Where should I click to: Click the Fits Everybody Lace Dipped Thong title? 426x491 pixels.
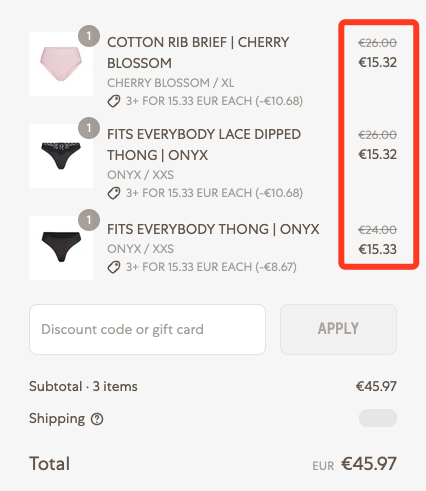pyautogui.click(x=204, y=145)
